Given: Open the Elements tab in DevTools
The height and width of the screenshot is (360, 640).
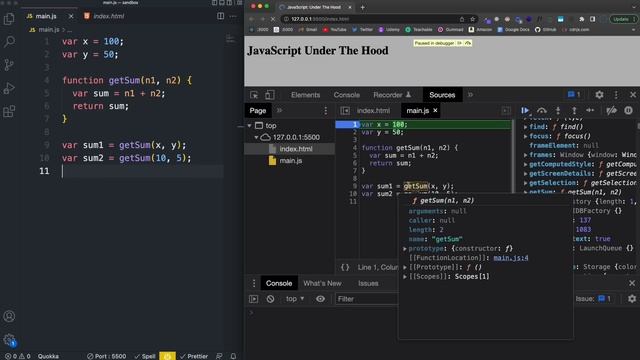Looking at the screenshot, I should (x=305, y=95).
